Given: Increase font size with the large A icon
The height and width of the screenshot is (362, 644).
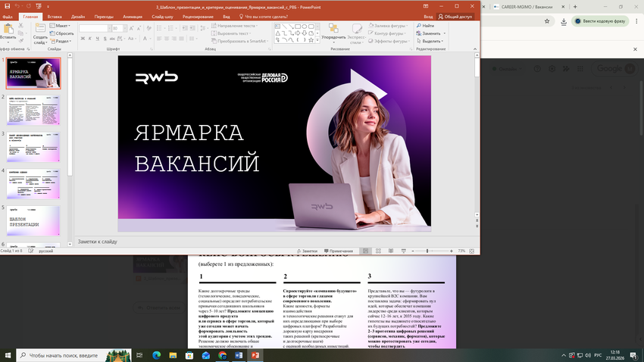Looking at the screenshot, I should [131, 28].
